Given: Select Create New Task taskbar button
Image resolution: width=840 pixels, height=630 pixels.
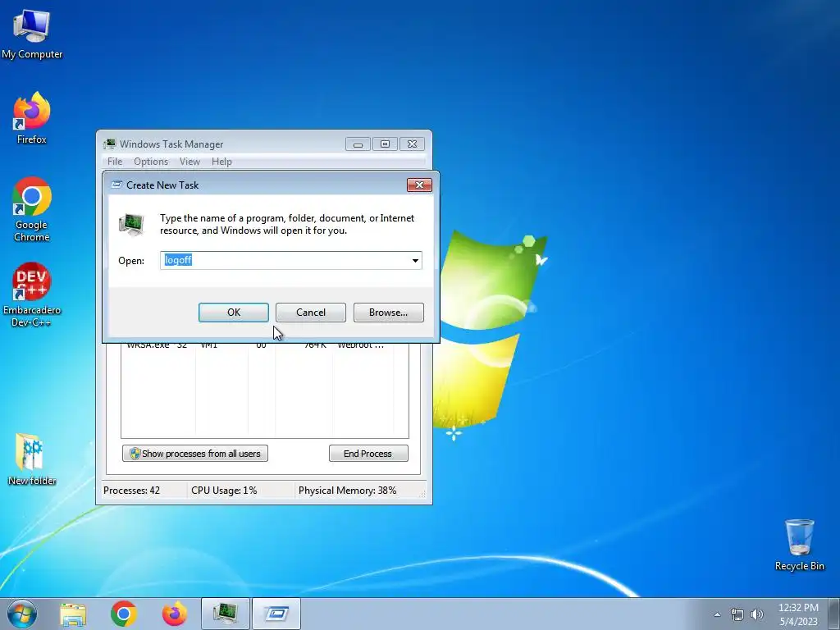Looking at the screenshot, I should (x=276, y=614).
